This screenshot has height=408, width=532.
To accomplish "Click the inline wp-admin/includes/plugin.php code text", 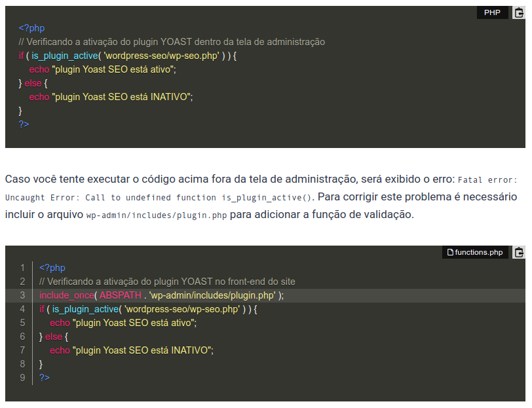I will pos(157,215).
